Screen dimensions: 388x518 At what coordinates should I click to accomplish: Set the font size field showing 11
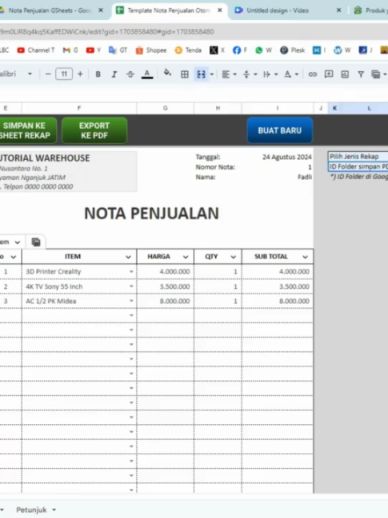click(64, 74)
